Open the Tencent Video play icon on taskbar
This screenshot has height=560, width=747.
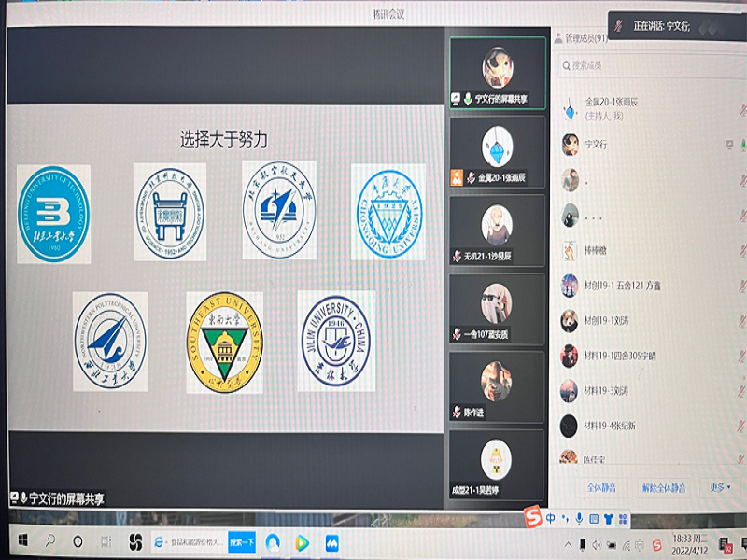pyautogui.click(x=302, y=543)
